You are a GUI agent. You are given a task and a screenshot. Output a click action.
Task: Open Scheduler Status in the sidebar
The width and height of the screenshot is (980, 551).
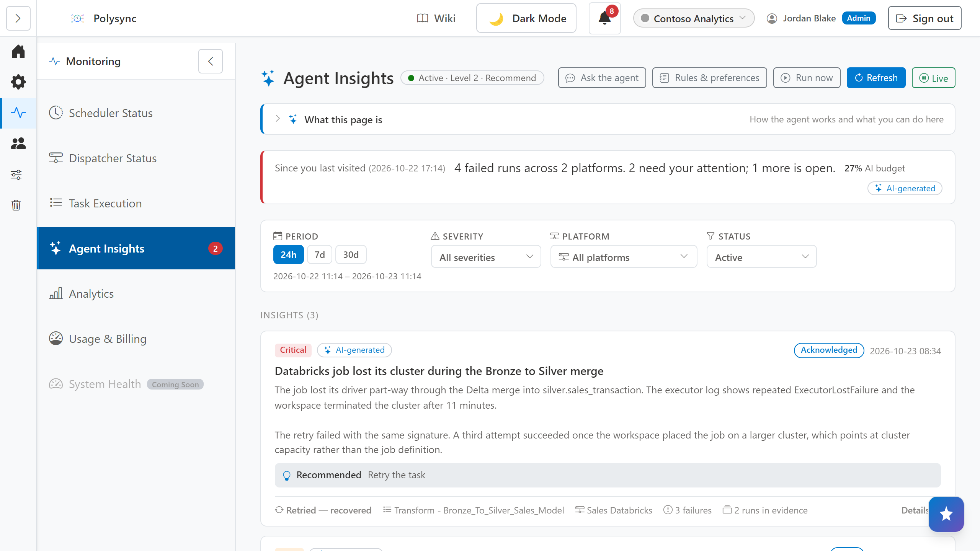(136, 113)
